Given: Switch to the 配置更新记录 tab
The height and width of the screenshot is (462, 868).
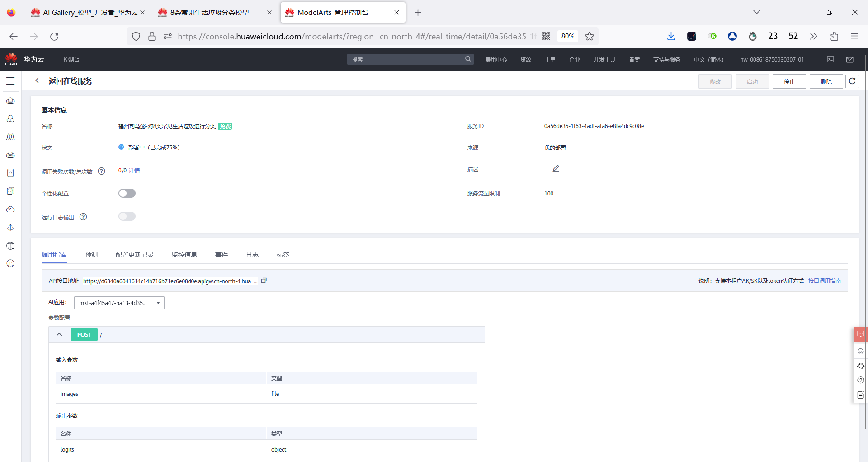Looking at the screenshot, I should click(135, 255).
